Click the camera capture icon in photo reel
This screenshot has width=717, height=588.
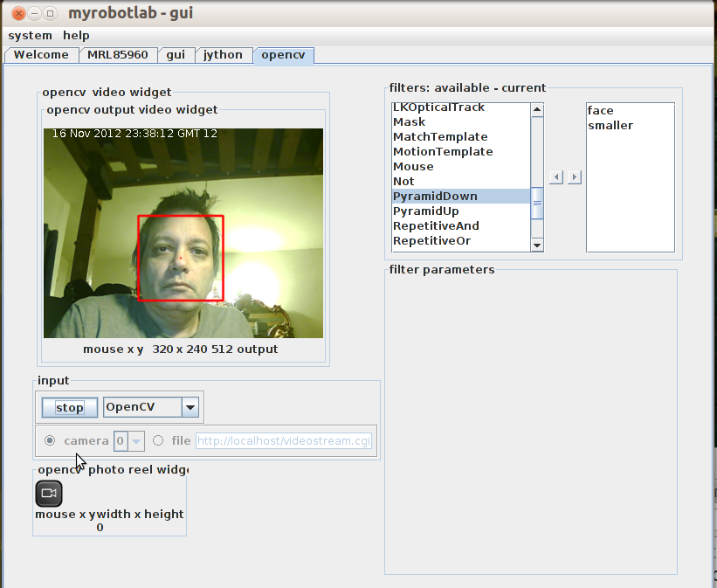(49, 494)
